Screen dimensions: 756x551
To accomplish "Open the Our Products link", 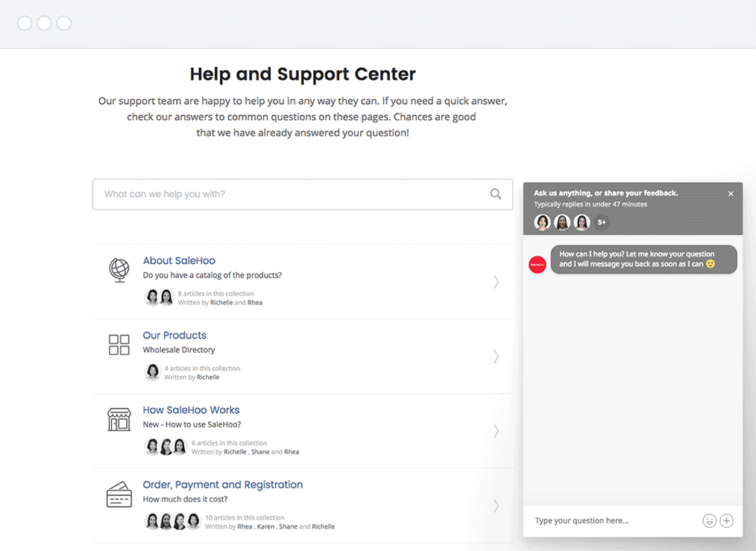I will point(174,336).
